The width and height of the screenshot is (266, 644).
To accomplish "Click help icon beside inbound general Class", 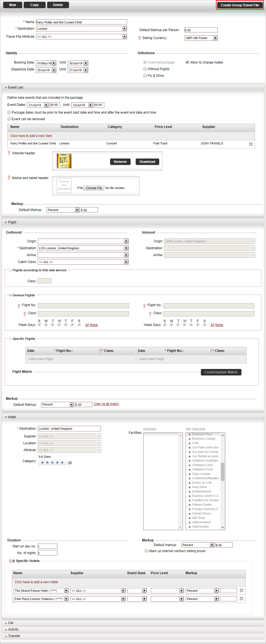I will (x=150, y=314).
